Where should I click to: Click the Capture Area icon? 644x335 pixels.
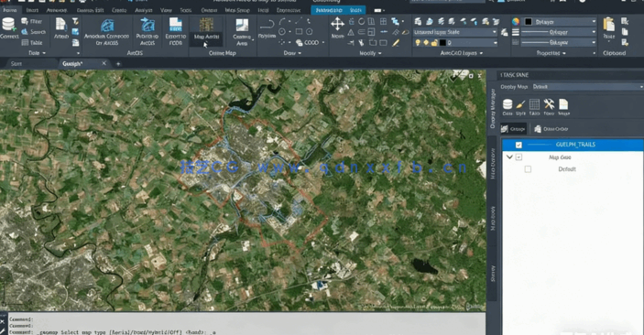click(242, 26)
